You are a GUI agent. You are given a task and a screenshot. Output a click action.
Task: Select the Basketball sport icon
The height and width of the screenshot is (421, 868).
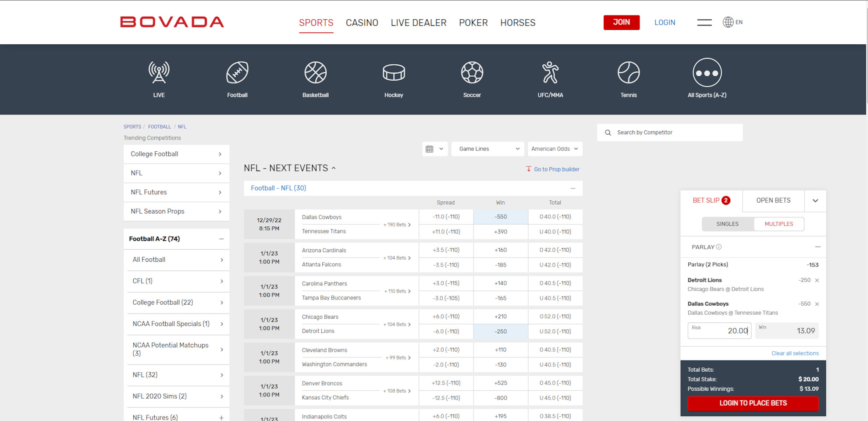tap(316, 72)
